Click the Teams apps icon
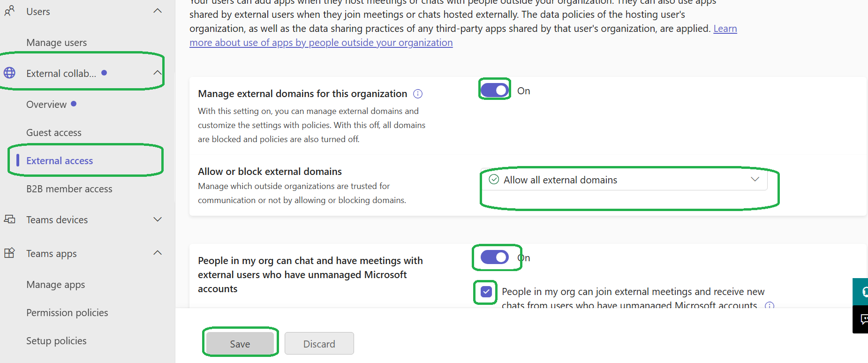The image size is (868, 363). point(9,253)
